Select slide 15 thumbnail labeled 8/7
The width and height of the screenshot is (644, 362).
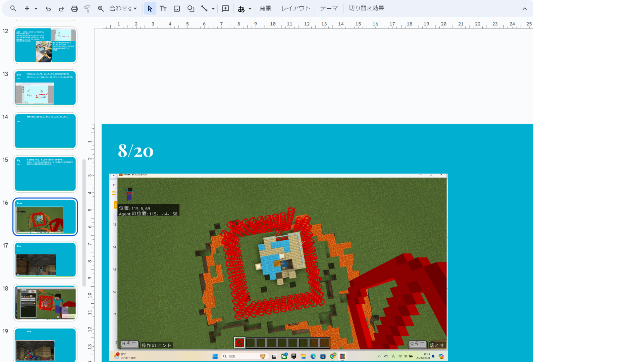(45, 174)
